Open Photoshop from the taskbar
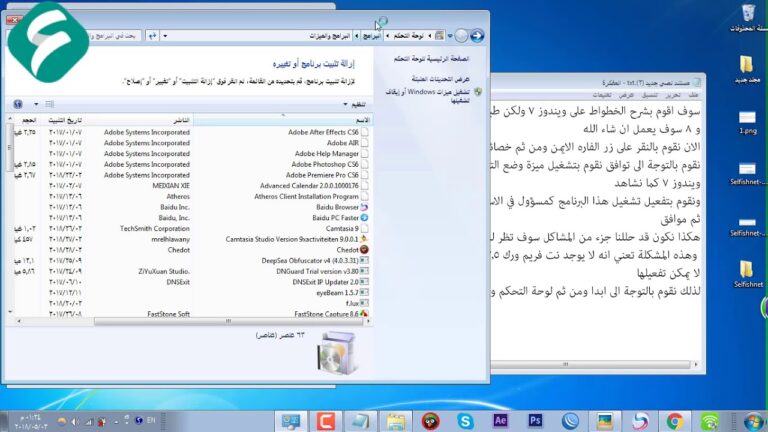 535,421
